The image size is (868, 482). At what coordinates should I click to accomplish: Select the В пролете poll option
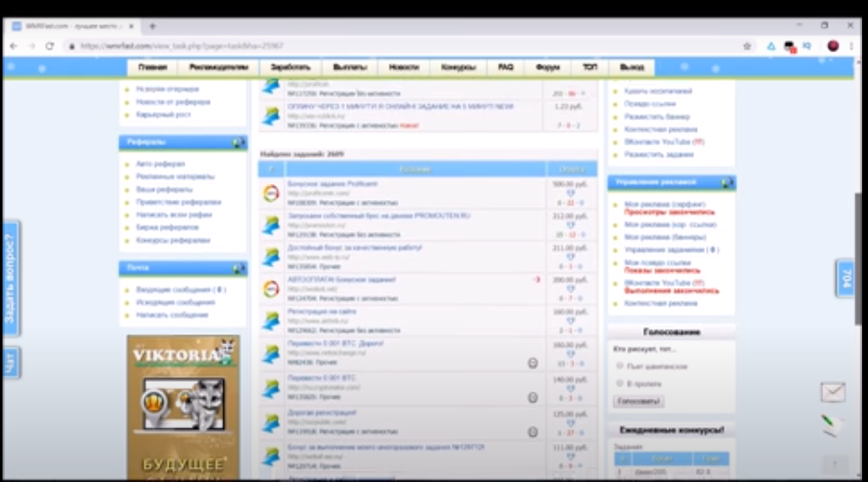(x=620, y=384)
